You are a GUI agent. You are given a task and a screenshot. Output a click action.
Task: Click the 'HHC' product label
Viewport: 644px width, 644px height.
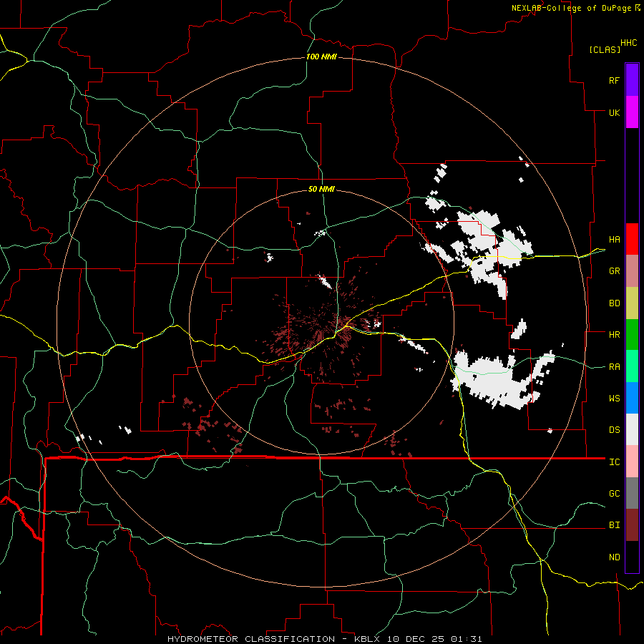point(628,43)
